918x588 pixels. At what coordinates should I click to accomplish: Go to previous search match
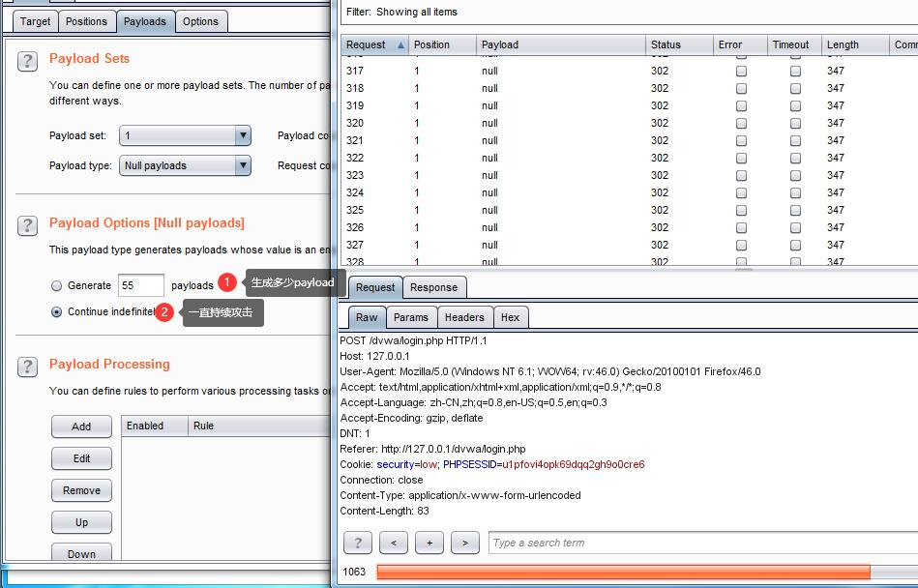(394, 543)
